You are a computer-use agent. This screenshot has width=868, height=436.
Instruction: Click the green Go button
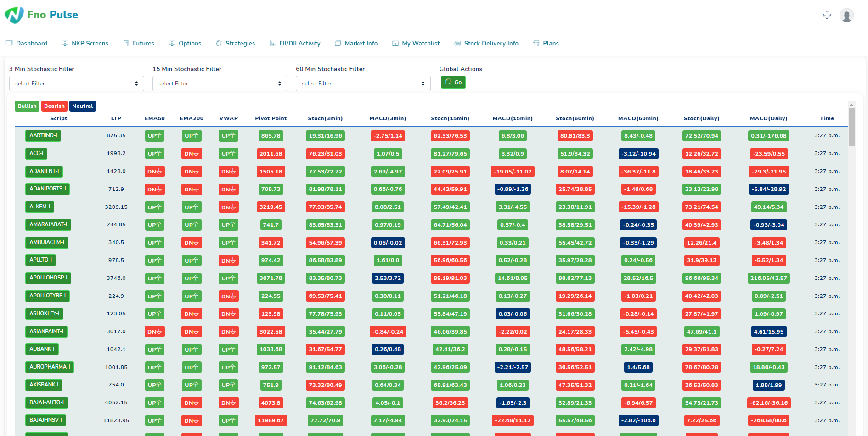click(x=453, y=82)
